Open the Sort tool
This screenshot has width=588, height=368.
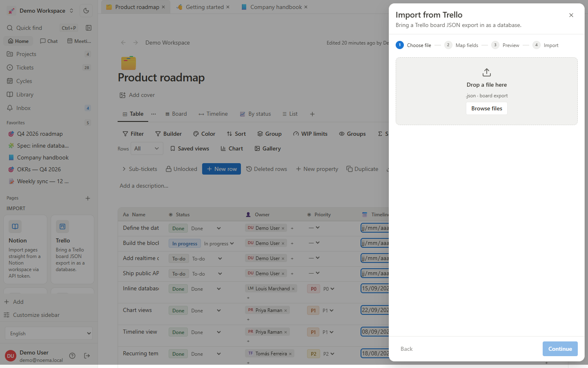pos(236,134)
